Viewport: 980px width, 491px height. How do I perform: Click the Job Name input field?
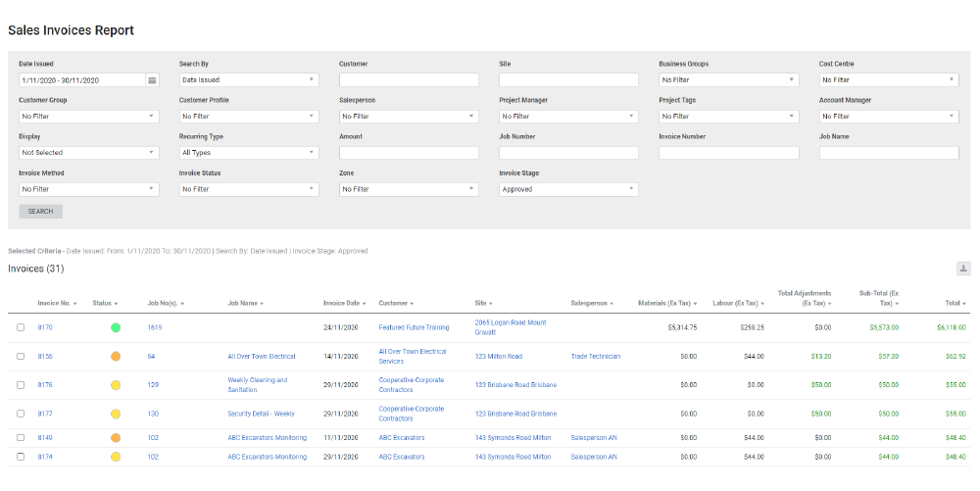[x=889, y=153]
